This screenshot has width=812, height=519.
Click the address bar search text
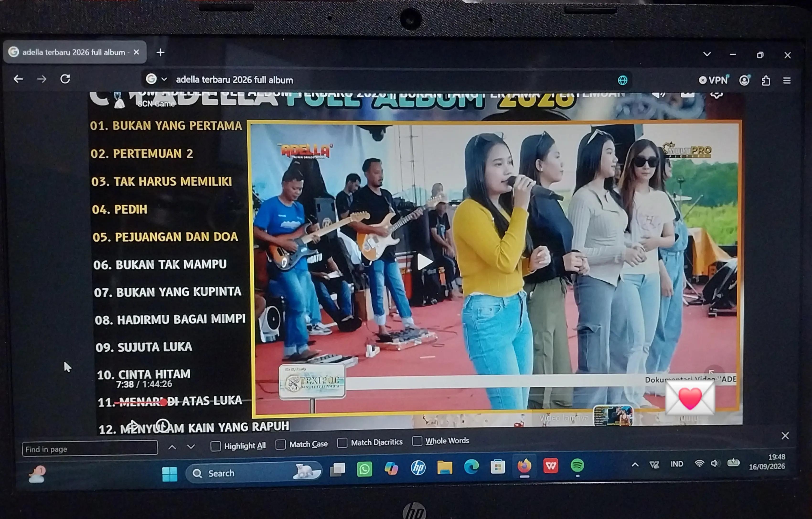(x=234, y=80)
